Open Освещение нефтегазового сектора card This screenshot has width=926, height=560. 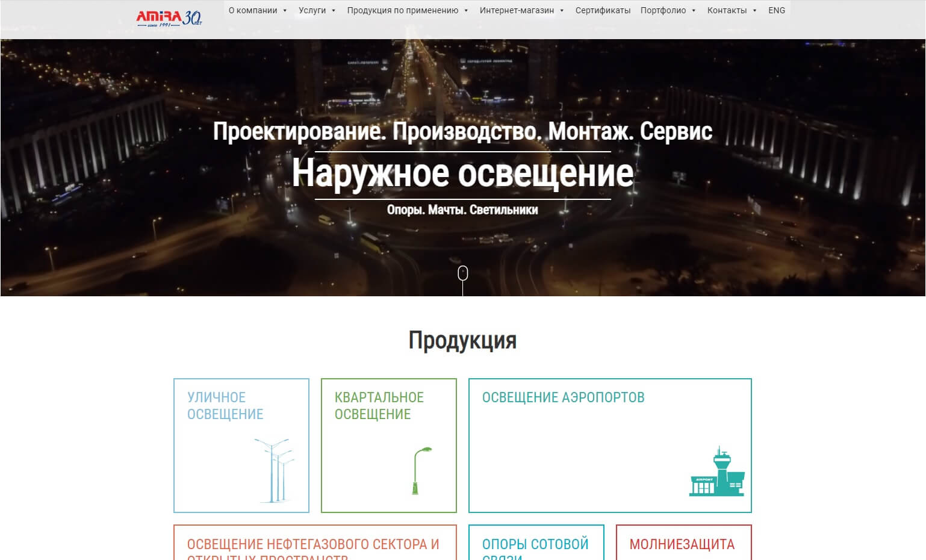[315, 543]
